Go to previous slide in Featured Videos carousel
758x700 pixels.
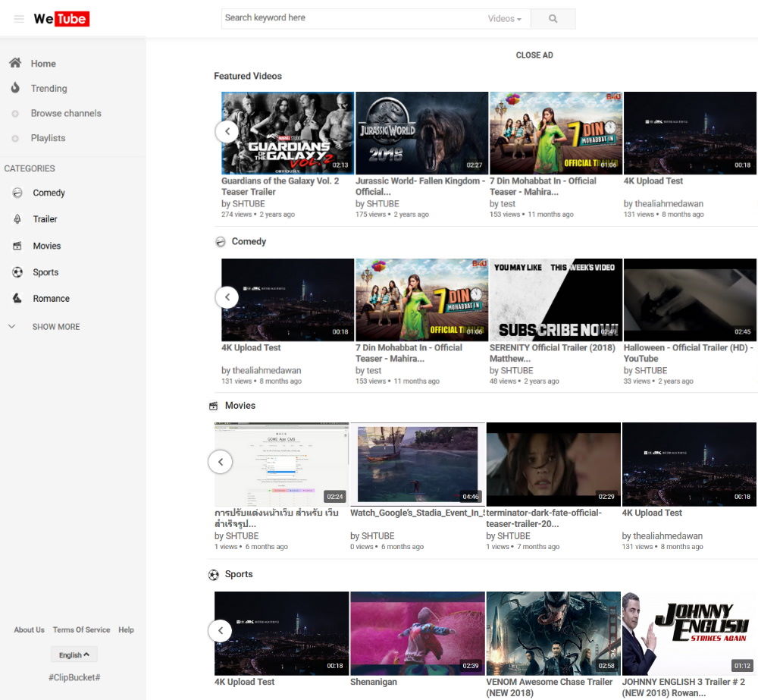(227, 131)
